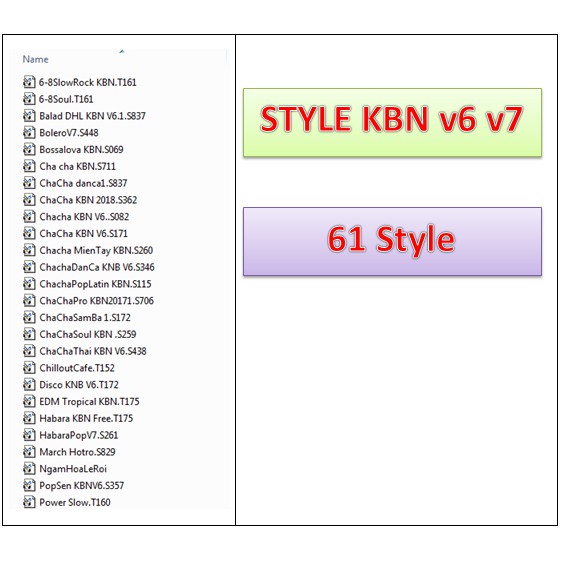Select file name ChachaDanCa KNB V6.S346
The width and height of the screenshot is (561, 561).
97,267
